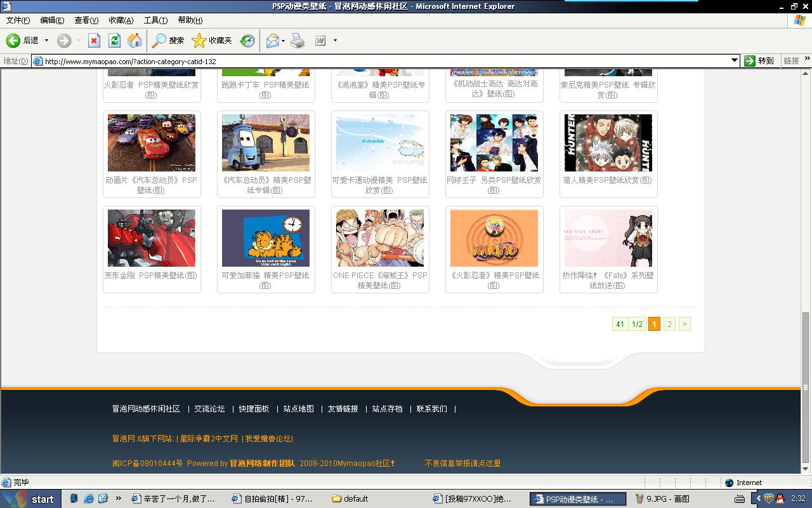
Task: Stop loading with the red X icon
Action: click(94, 41)
